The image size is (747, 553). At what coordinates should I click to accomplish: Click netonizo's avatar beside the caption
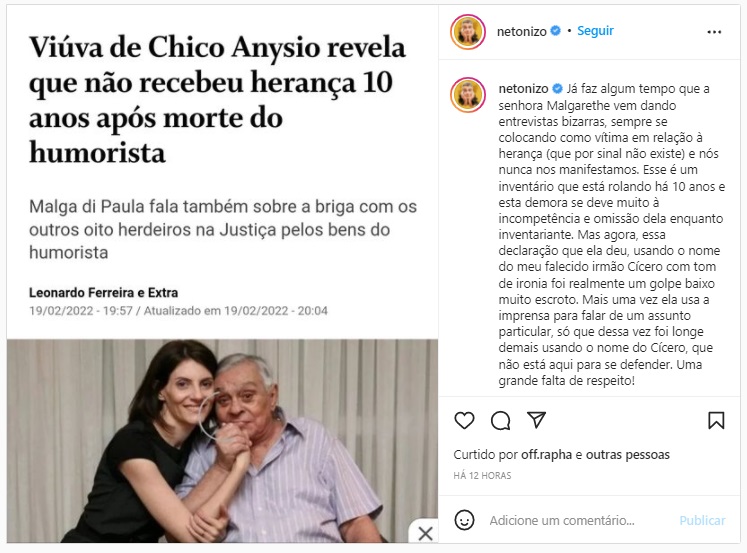click(x=468, y=95)
